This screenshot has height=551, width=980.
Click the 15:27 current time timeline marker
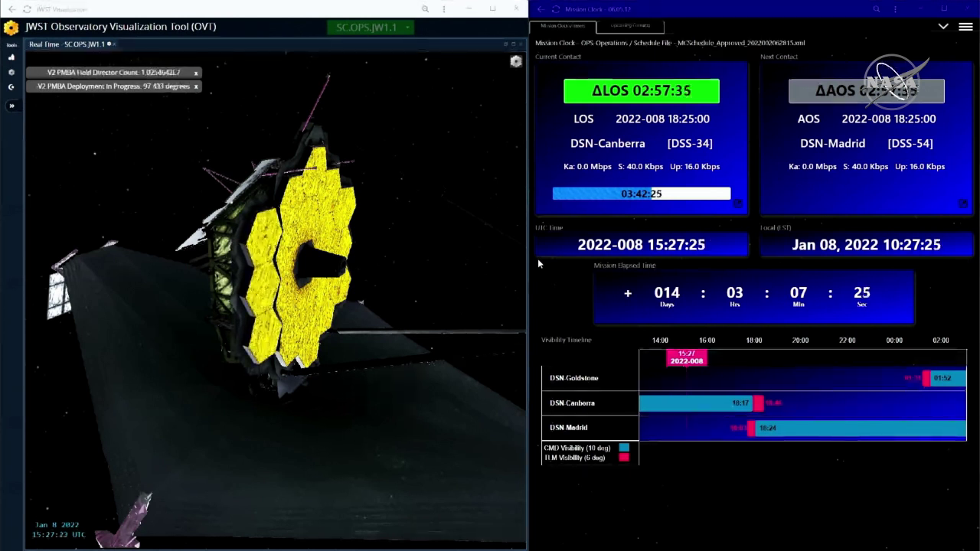686,357
